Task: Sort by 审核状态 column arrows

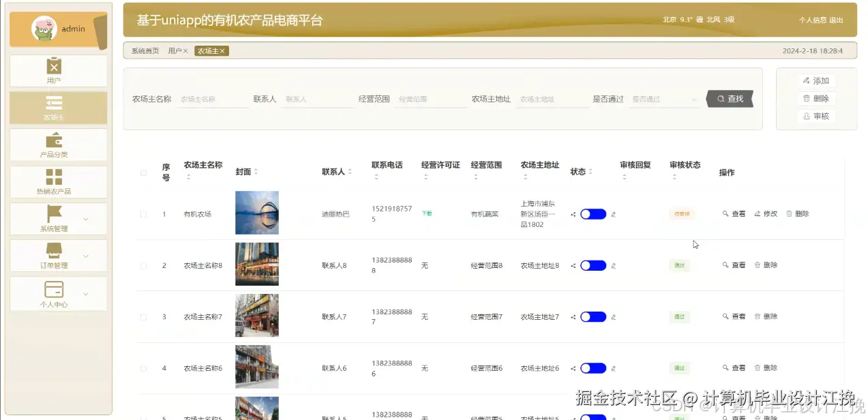Action: (674, 177)
